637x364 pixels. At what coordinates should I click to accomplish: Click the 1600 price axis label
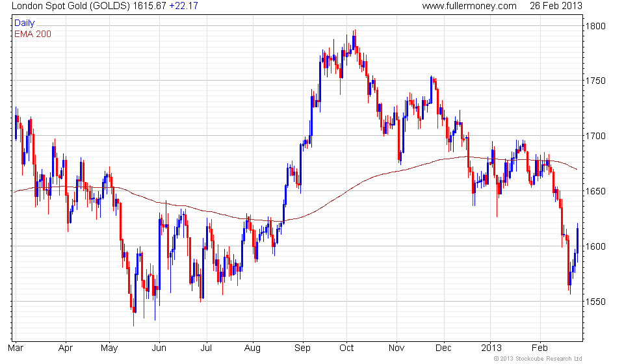tap(595, 246)
